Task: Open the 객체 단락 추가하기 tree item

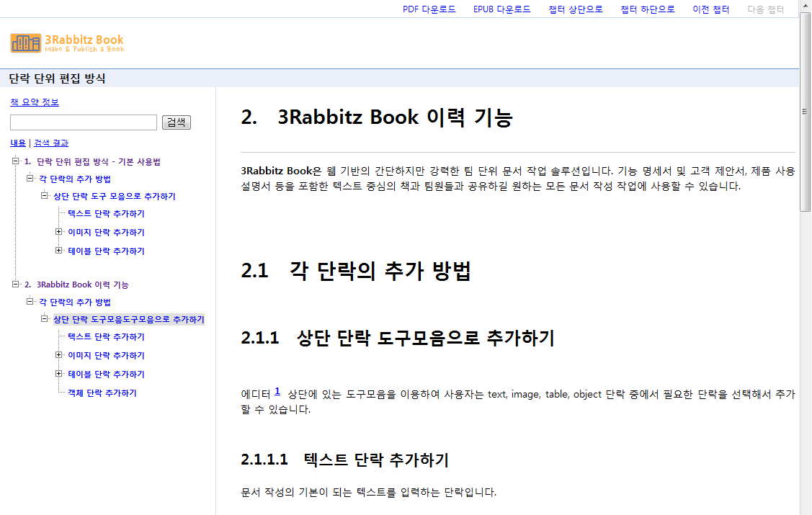Action: point(102,393)
